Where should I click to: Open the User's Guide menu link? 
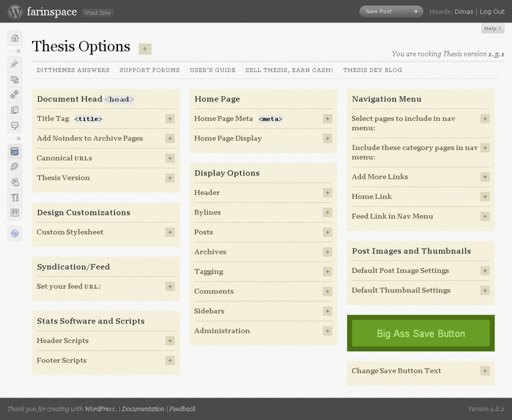pos(212,70)
